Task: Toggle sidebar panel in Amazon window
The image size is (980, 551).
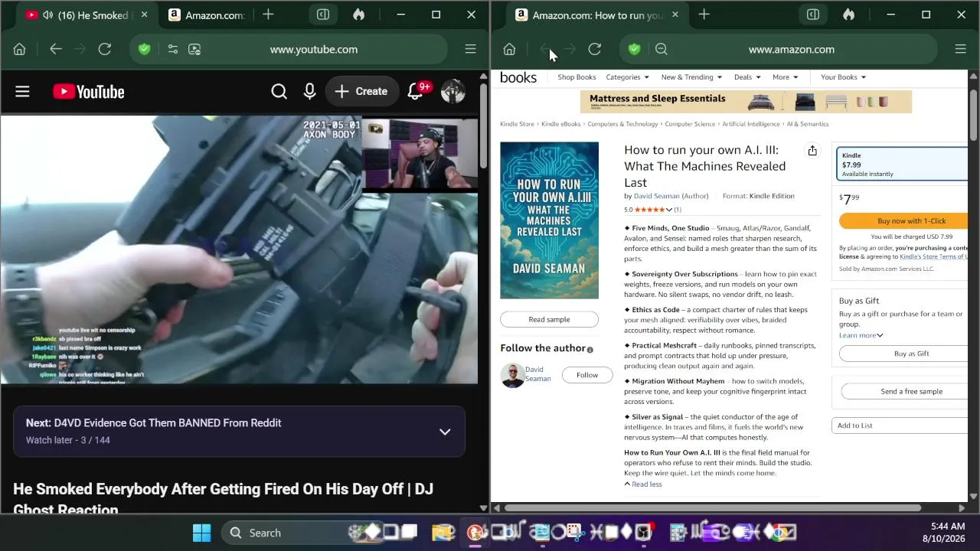Action: click(x=813, y=15)
